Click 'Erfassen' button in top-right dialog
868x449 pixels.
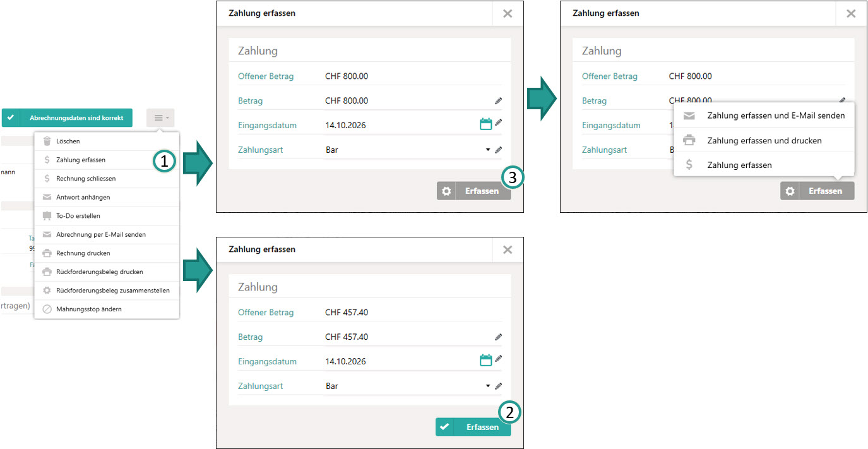[817, 191]
